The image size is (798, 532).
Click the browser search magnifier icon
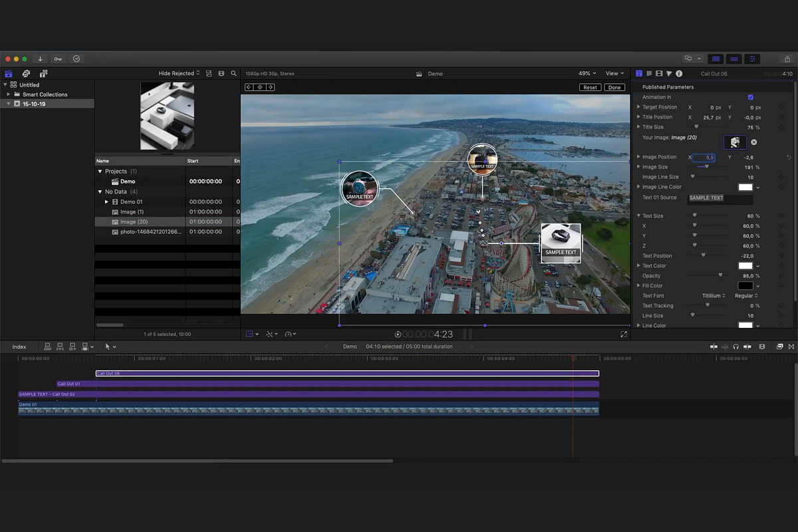point(233,73)
